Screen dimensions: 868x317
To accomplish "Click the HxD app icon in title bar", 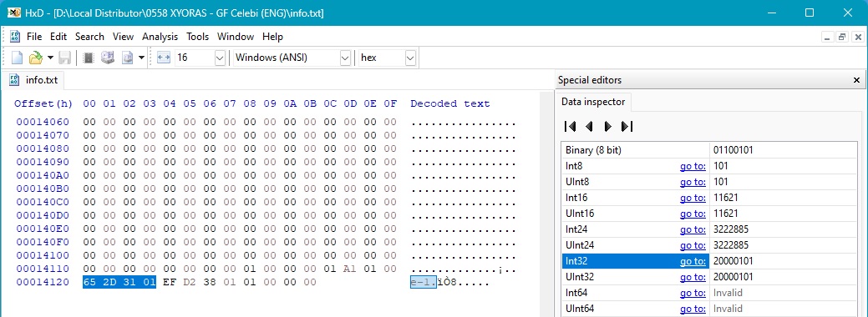I will tap(14, 13).
